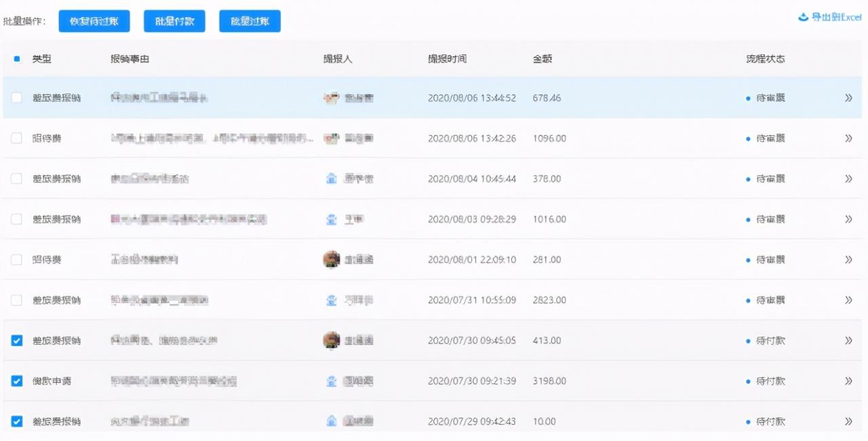Expand the 2020/08/01 招待费 row details
Screen dimensions: 868x441
848,259
